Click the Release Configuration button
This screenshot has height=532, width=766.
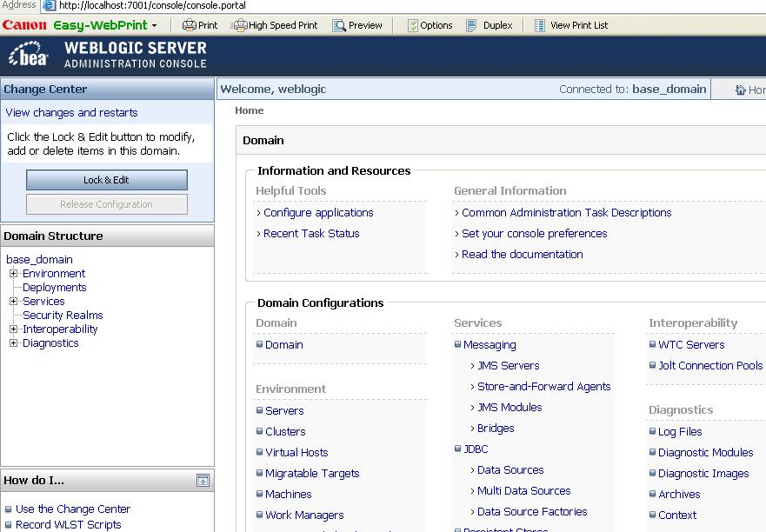pyautogui.click(x=106, y=204)
